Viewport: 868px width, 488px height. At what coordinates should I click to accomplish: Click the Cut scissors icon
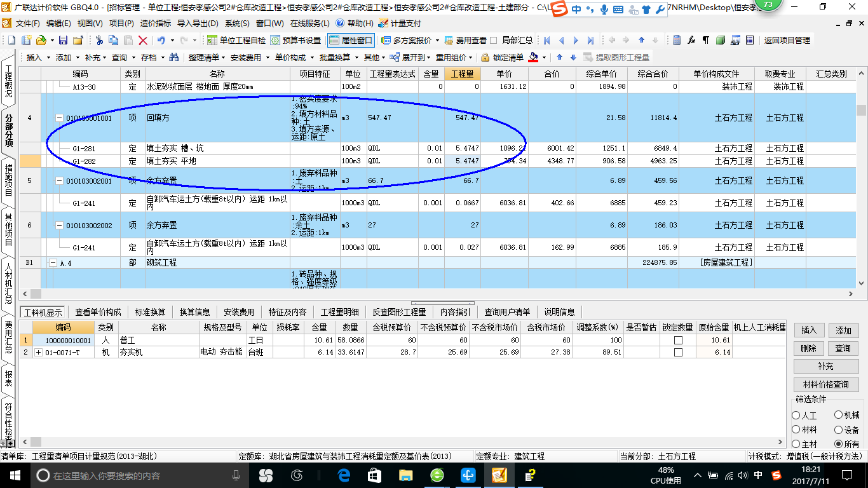click(x=99, y=40)
